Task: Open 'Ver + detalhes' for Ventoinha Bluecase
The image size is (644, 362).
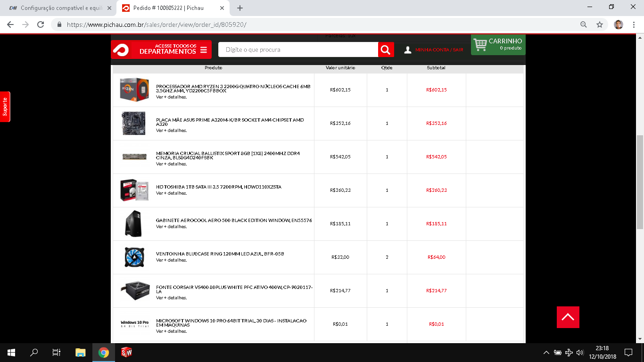Action: [x=171, y=260]
